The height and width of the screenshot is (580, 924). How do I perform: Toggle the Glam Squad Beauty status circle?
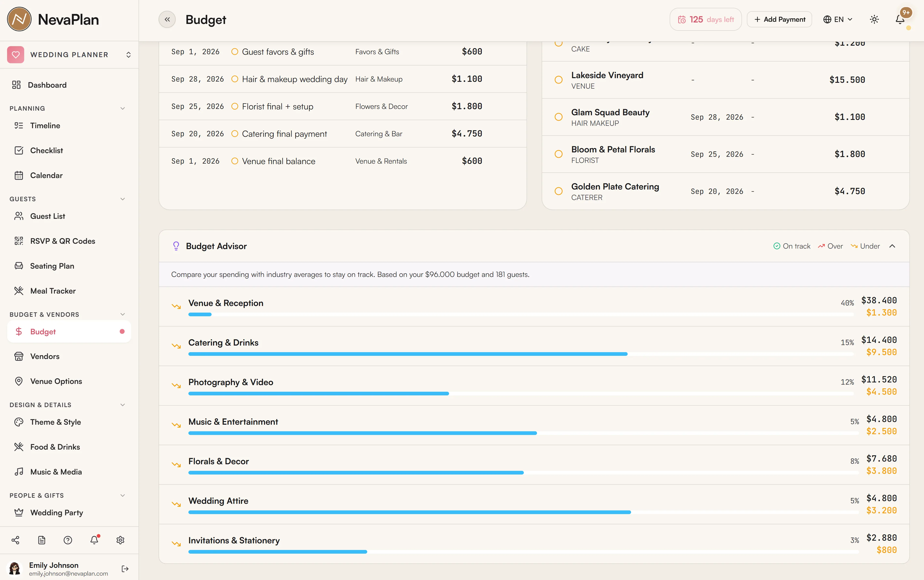click(x=559, y=117)
